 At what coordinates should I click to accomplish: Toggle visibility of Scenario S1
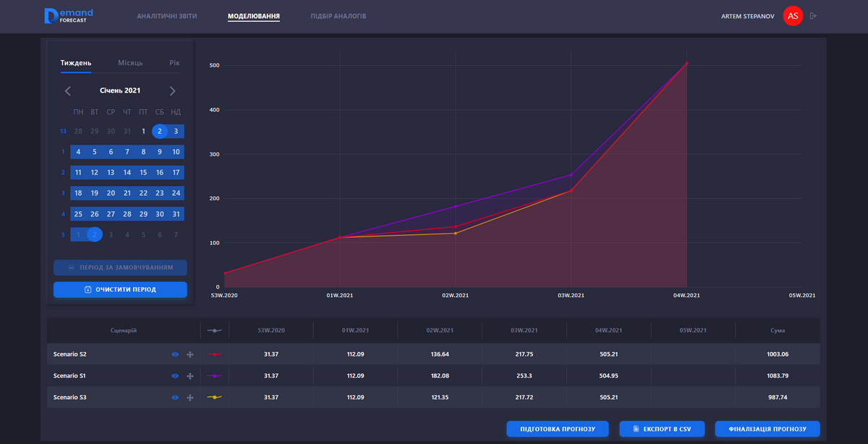[175, 376]
